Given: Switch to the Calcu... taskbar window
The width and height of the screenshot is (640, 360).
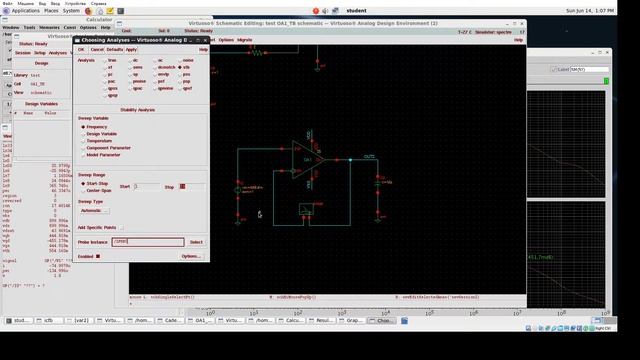Looking at the screenshot, I should pos(292,321).
